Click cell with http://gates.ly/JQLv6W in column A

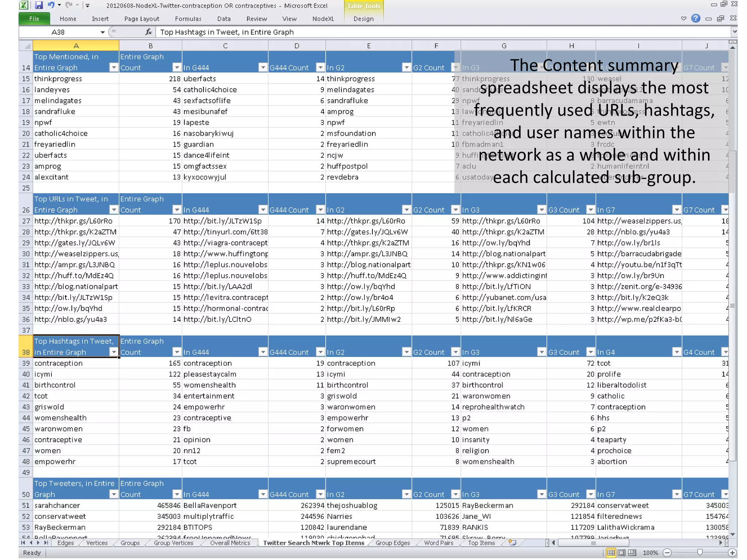coord(76,243)
